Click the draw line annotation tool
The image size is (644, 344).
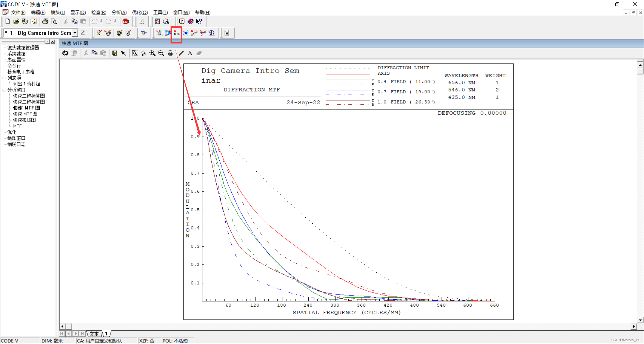coord(181,53)
